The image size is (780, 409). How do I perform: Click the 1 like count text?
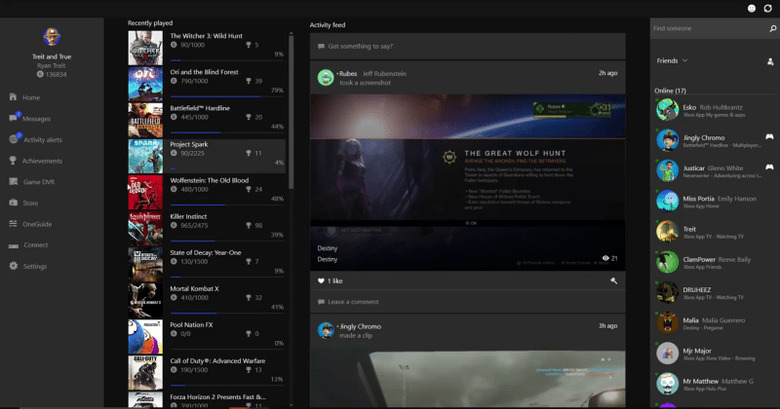pyautogui.click(x=335, y=281)
